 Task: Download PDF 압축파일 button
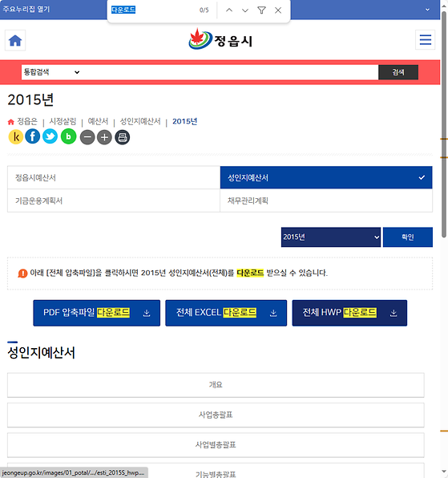click(96, 313)
